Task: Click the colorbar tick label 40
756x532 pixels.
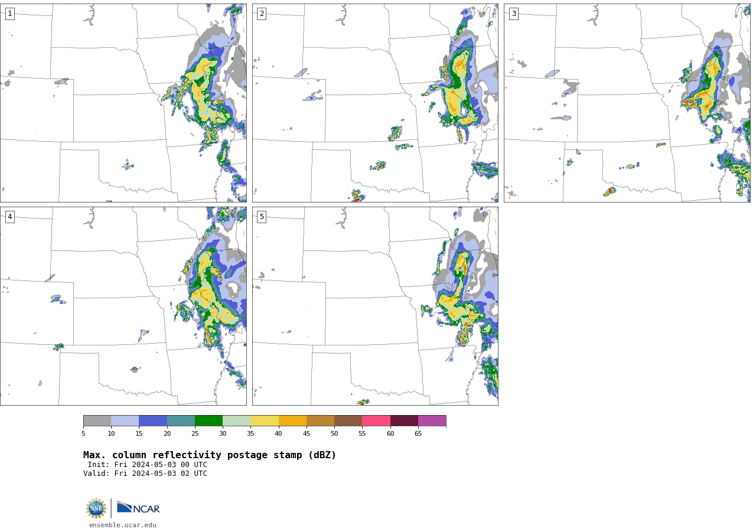Action: tap(278, 434)
